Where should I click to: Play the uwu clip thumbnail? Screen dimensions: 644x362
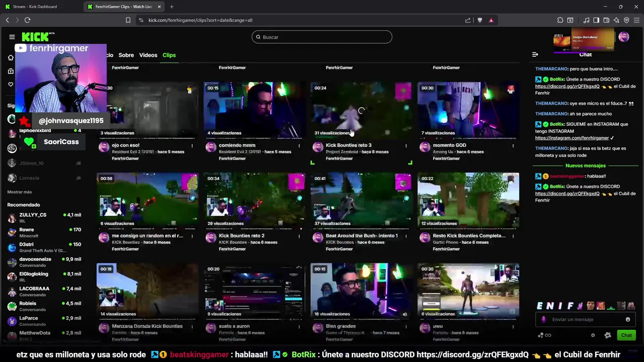(x=468, y=291)
